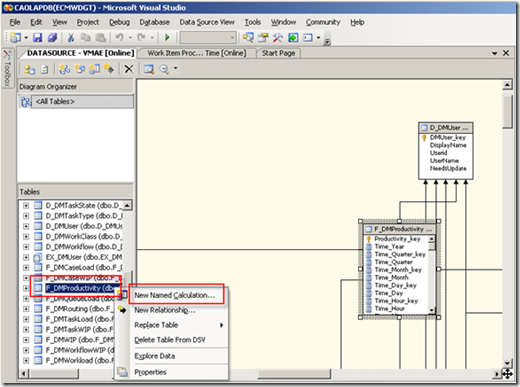Click the Paste clipboard icon
The width and height of the screenshot is (520, 387).
[101, 37]
